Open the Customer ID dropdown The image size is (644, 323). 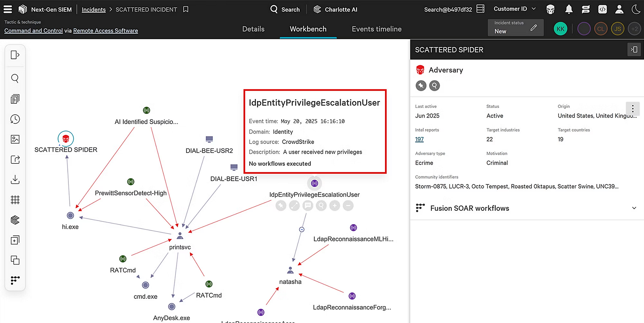coord(514,9)
